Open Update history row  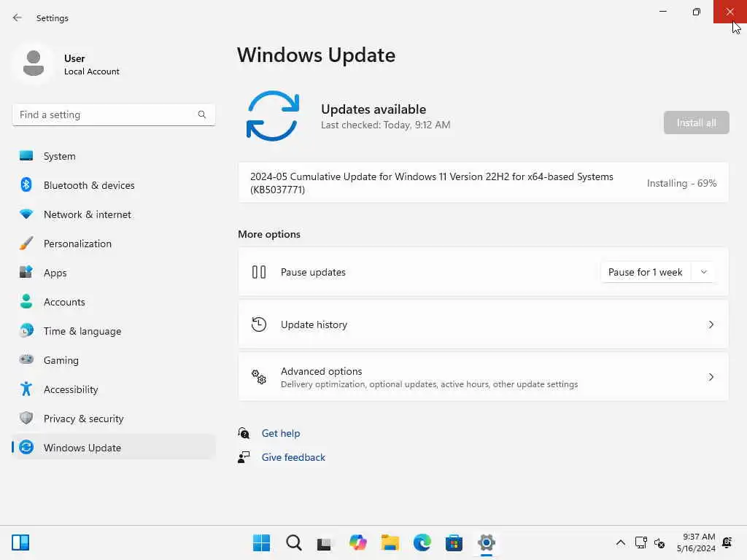pos(483,324)
